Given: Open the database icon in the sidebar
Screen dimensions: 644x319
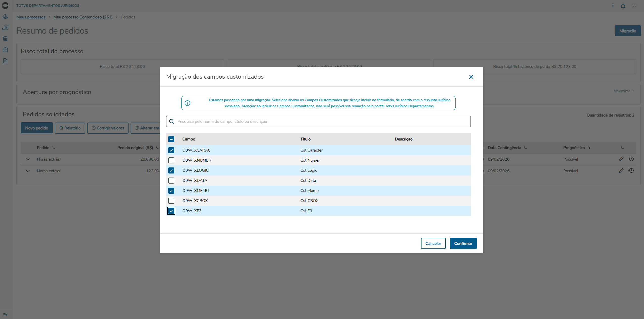Looking at the screenshot, I should point(5,39).
